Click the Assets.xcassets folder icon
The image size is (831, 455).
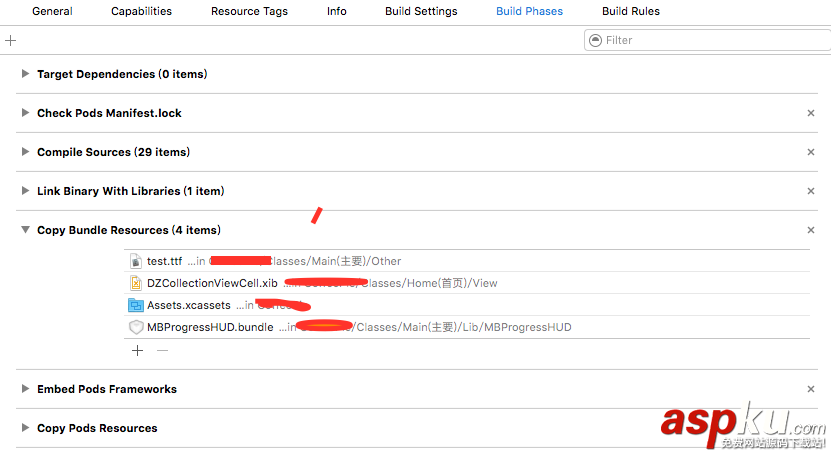(x=136, y=305)
